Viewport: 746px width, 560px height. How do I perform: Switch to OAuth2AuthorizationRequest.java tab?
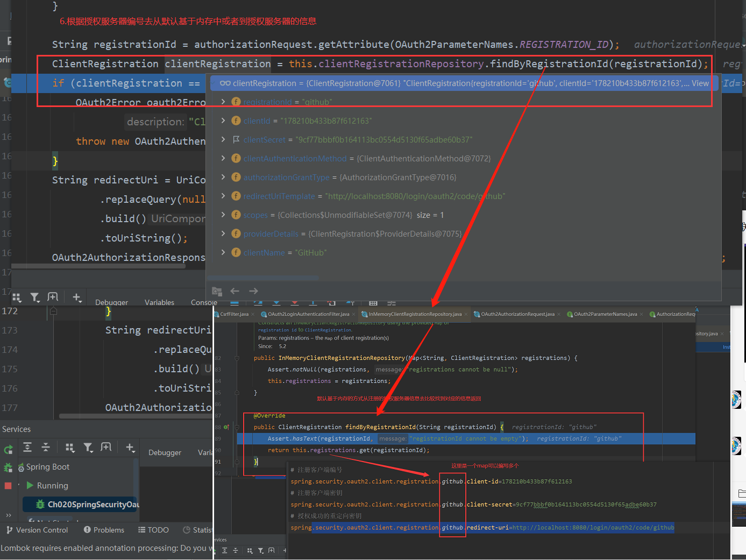(517, 314)
